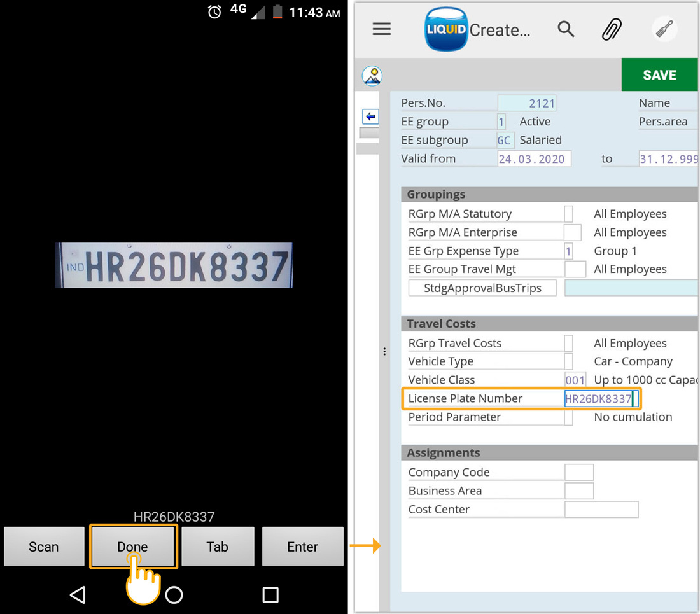Click the Company Code input box
The image size is (700, 614).
point(578,472)
